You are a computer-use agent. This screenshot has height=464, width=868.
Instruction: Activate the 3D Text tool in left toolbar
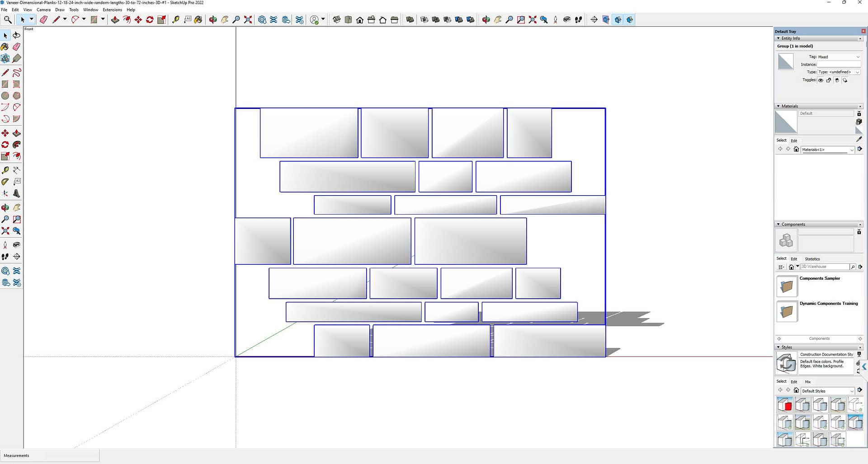[17, 193]
